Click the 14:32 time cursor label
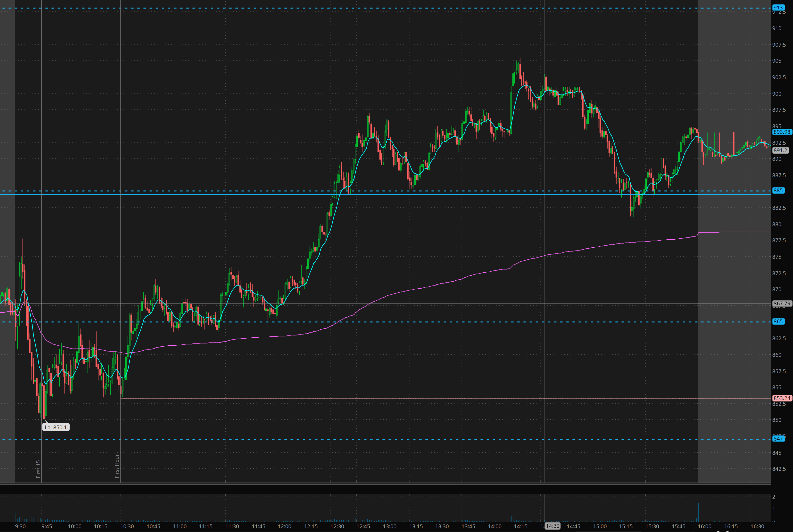This screenshot has width=793, height=532. point(552,526)
